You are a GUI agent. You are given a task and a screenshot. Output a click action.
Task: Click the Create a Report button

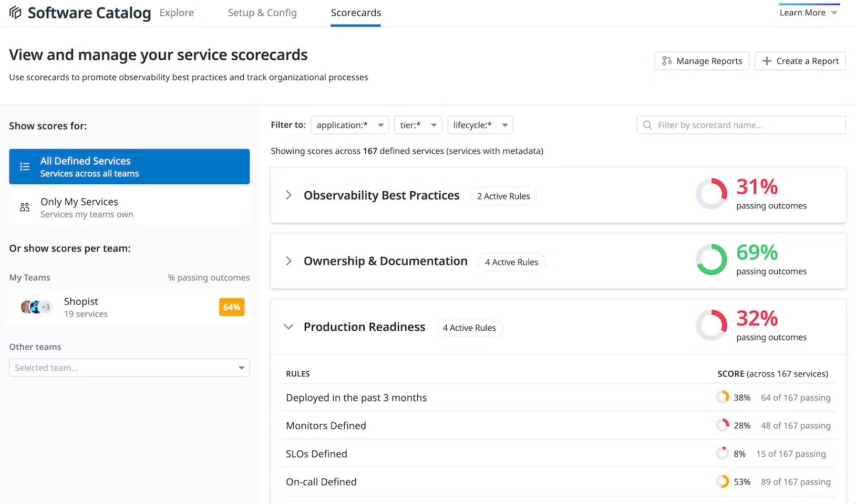[x=800, y=61]
